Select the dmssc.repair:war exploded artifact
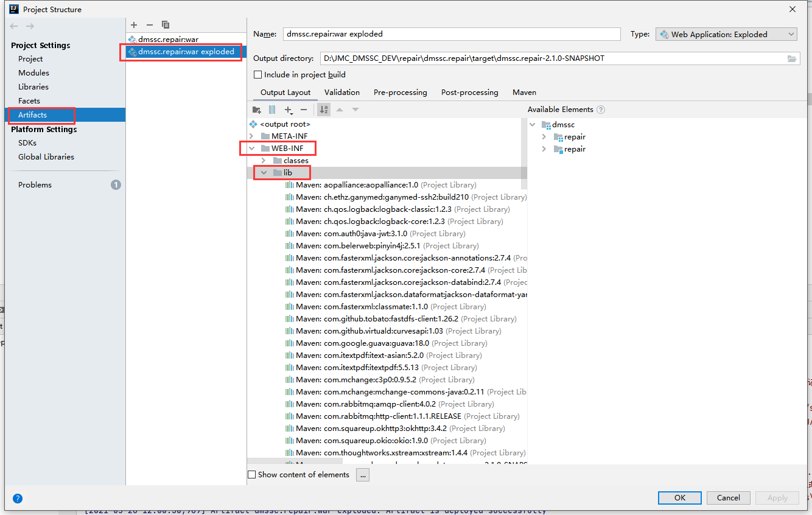Viewport: 812px width, 515px height. [x=186, y=52]
